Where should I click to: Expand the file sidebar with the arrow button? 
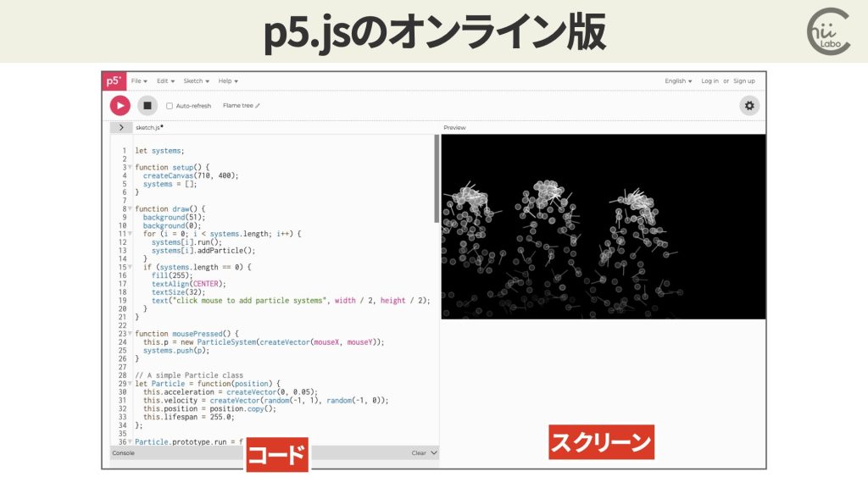pos(121,127)
